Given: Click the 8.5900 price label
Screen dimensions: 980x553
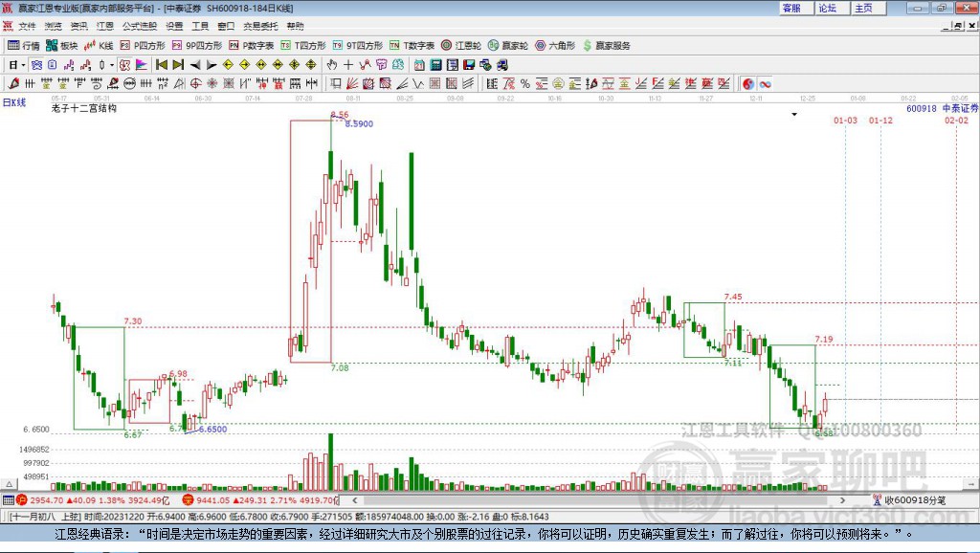Looking at the screenshot, I should [x=360, y=123].
